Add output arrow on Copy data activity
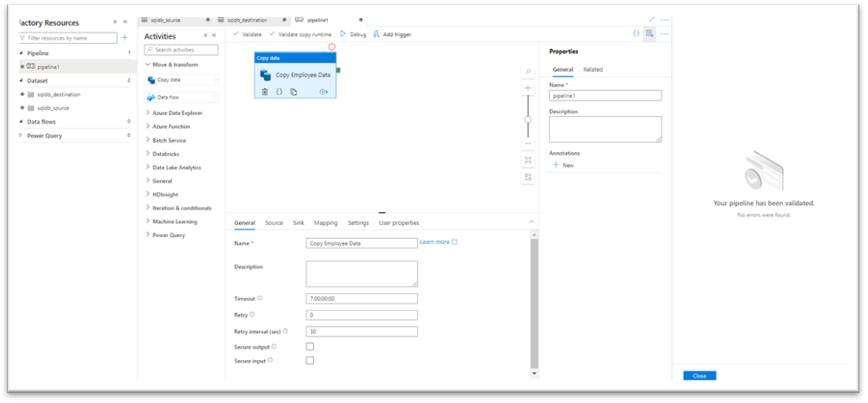 point(323,92)
